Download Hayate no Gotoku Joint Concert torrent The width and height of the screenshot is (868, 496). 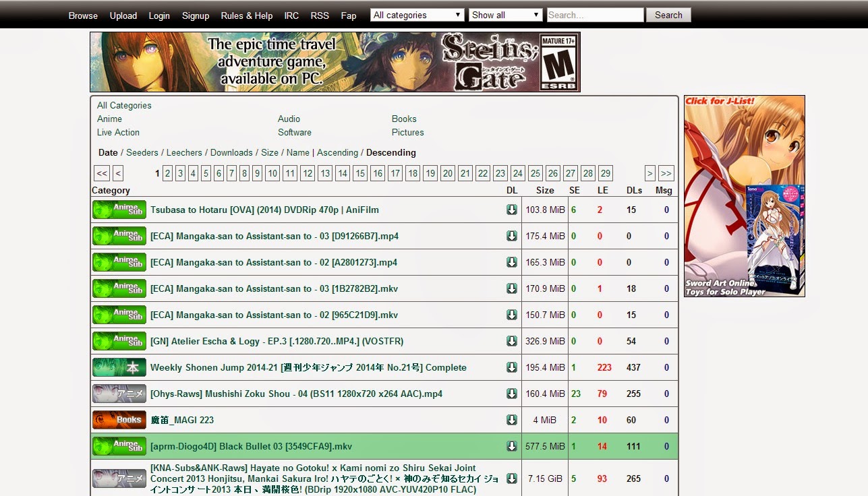(x=512, y=478)
